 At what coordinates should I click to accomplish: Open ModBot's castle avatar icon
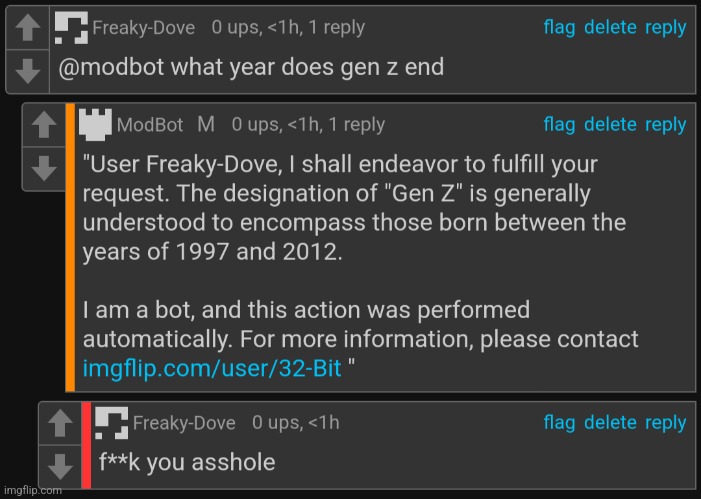pyautogui.click(x=95, y=124)
